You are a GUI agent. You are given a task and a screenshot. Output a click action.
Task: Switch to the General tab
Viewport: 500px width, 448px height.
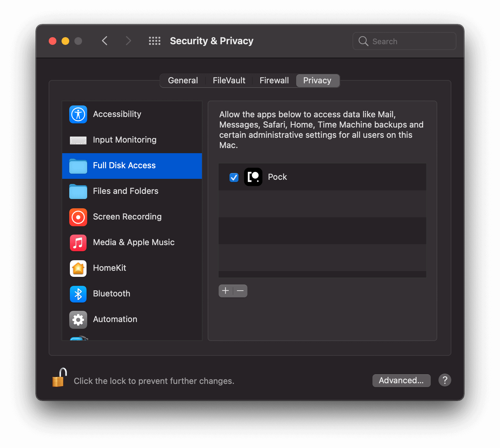(183, 80)
